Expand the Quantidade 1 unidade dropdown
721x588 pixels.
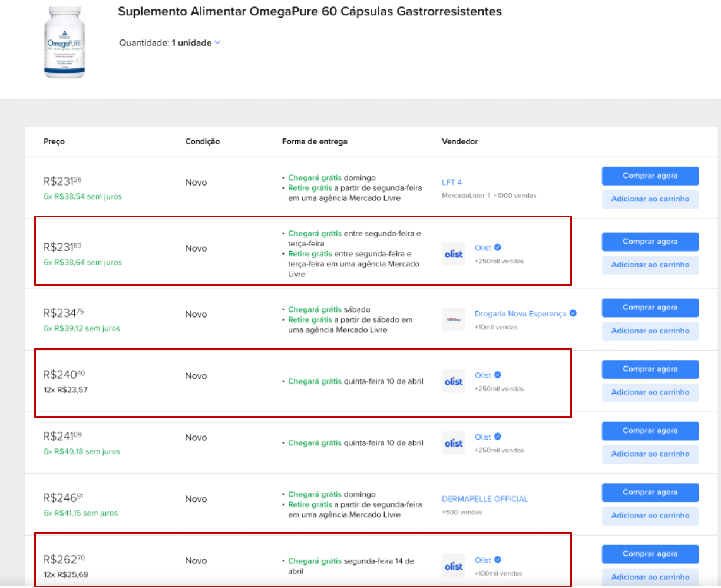[217, 42]
